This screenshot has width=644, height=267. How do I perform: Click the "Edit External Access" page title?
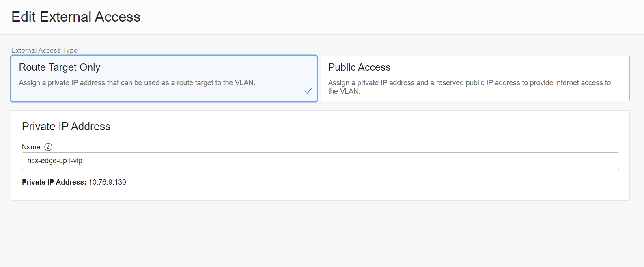pyautogui.click(x=76, y=17)
